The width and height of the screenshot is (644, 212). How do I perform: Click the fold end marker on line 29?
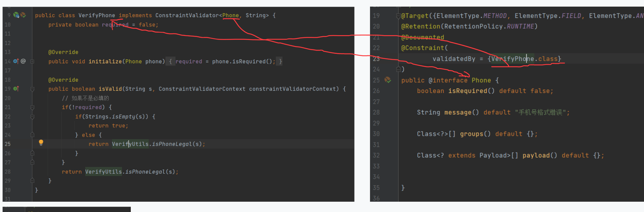[x=32, y=181]
